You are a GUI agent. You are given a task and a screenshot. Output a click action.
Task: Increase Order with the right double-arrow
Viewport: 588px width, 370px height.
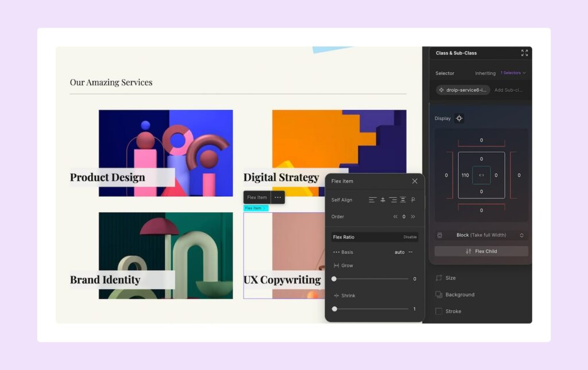(413, 217)
